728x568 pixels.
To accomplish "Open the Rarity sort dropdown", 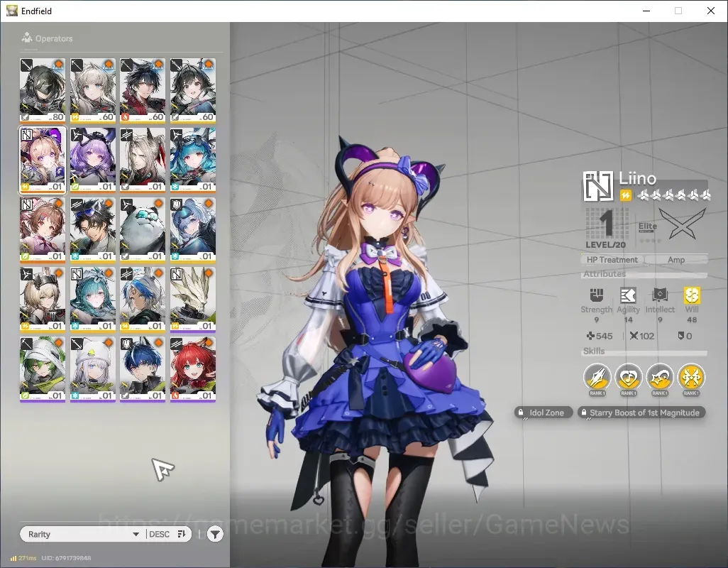I will tap(82, 534).
